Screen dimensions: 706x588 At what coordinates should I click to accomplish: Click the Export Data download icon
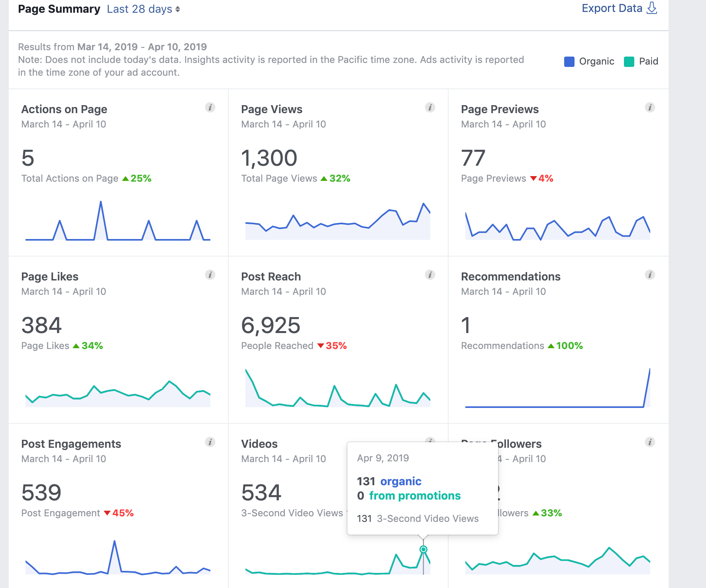click(x=652, y=8)
